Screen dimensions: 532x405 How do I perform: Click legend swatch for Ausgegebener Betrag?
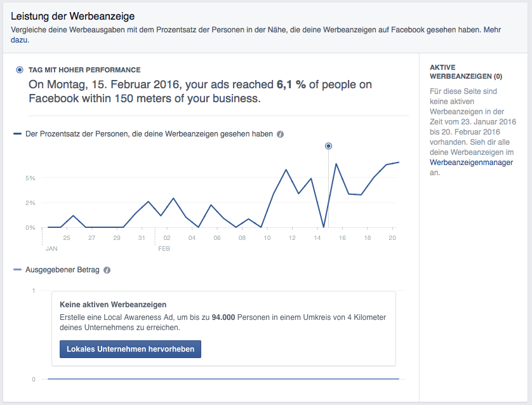18,270
